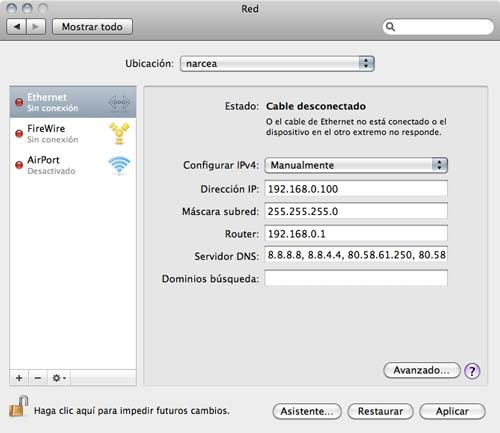Click the Máscara subred field
The image size is (500, 433).
tap(356, 211)
